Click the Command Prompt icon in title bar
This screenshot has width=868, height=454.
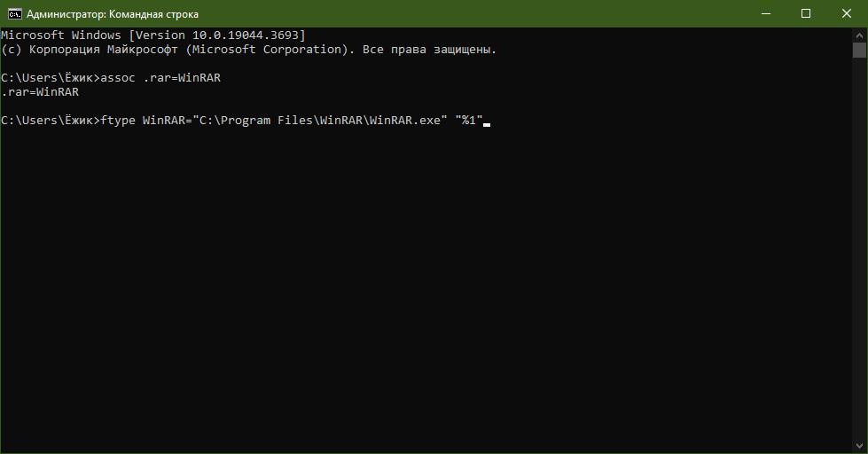coord(14,13)
